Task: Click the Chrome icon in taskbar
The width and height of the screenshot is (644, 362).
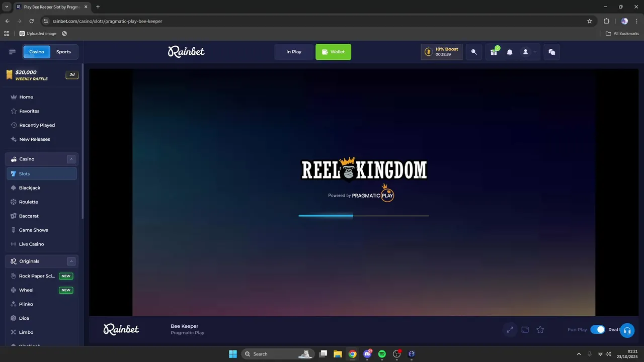Action: click(352, 354)
